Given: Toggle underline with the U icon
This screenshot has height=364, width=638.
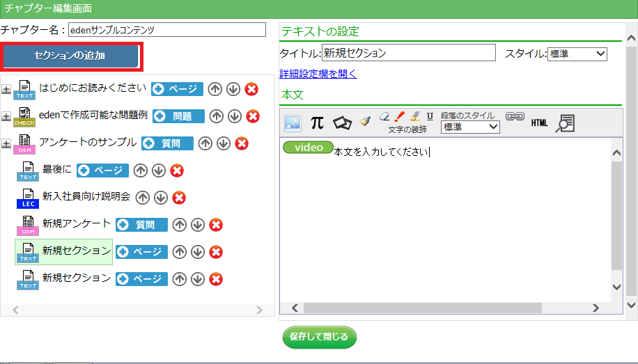Looking at the screenshot, I should pyautogui.click(x=430, y=117).
